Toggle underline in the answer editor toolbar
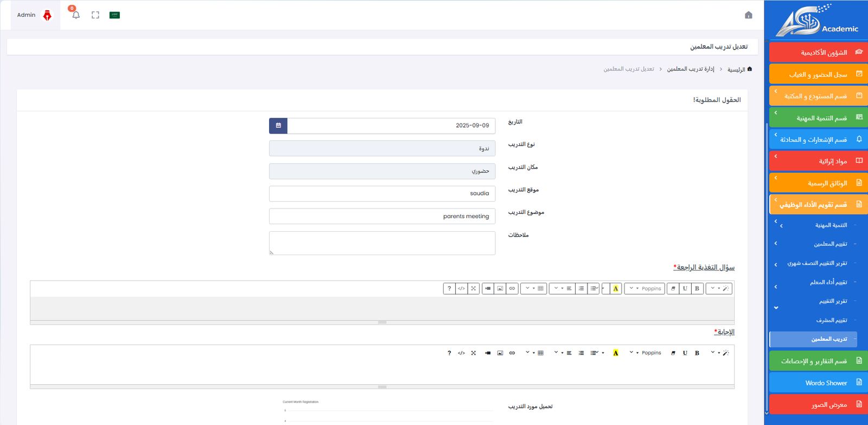The image size is (868, 425). (x=685, y=353)
